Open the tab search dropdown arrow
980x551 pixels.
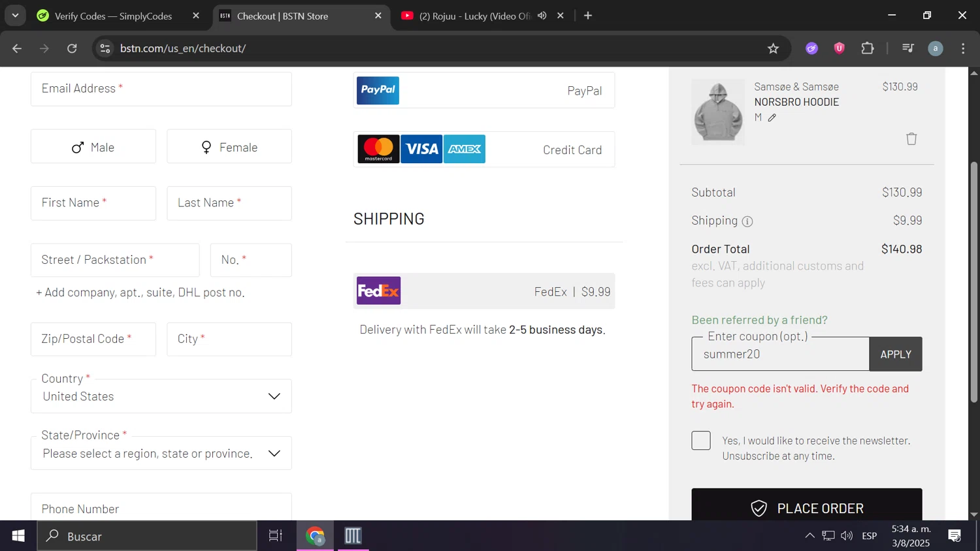pyautogui.click(x=15, y=16)
